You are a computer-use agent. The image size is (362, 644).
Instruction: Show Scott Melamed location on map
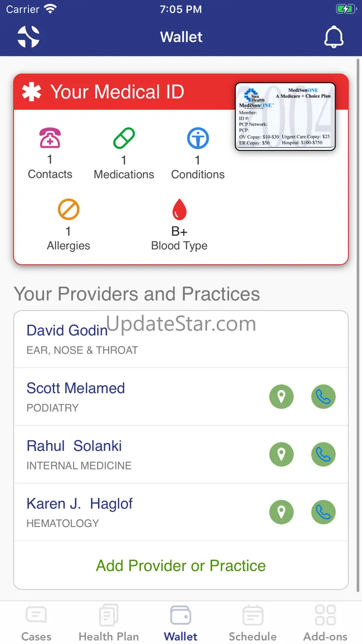click(281, 397)
